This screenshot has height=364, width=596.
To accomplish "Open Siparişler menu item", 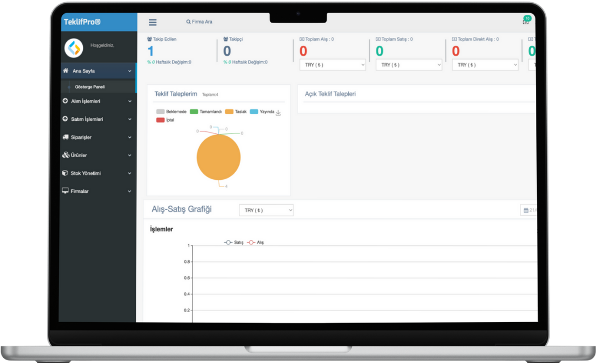I will 98,137.
